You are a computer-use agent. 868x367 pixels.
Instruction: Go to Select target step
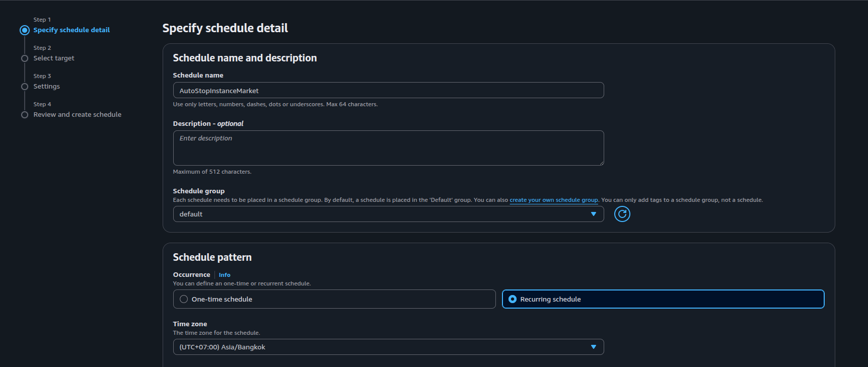point(54,58)
